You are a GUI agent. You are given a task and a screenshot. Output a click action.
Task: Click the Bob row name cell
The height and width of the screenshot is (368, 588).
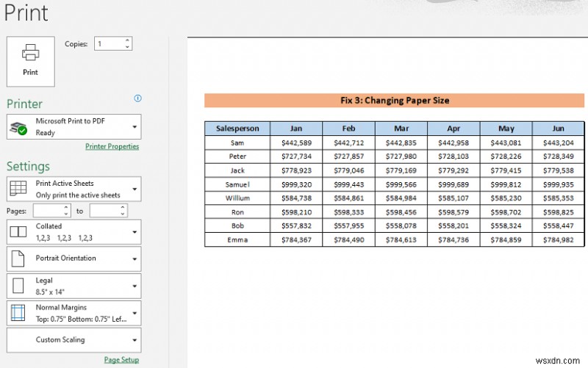click(x=237, y=226)
